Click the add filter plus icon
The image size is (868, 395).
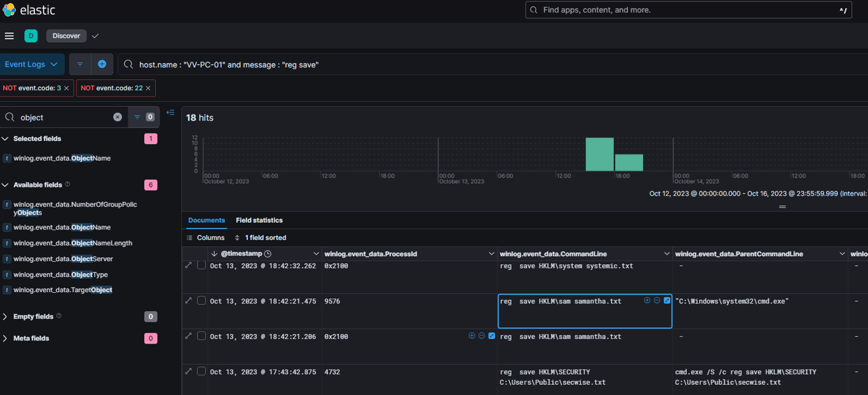point(102,64)
